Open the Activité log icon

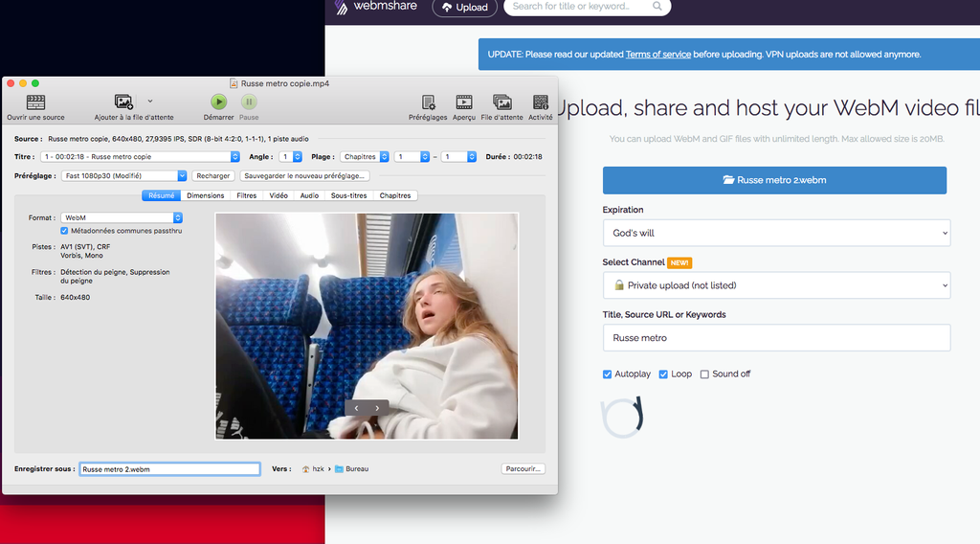541,102
